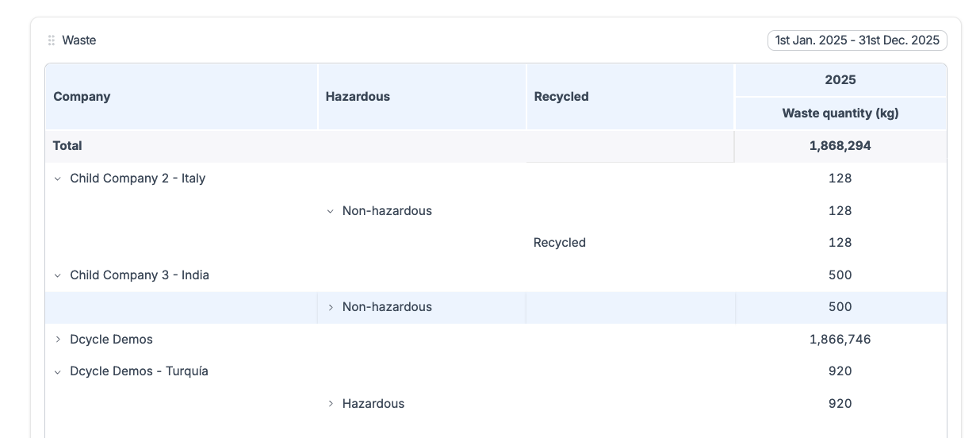This screenshot has width=980, height=438.
Task: Collapse the Dcycle Demos - Turquía row
Action: [x=57, y=371]
